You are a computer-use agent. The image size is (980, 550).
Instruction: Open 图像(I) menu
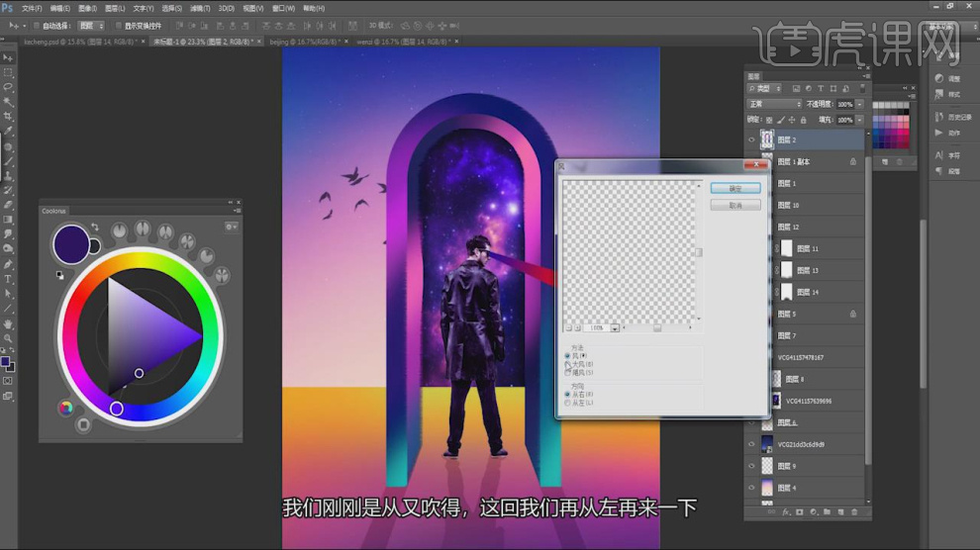click(87, 9)
